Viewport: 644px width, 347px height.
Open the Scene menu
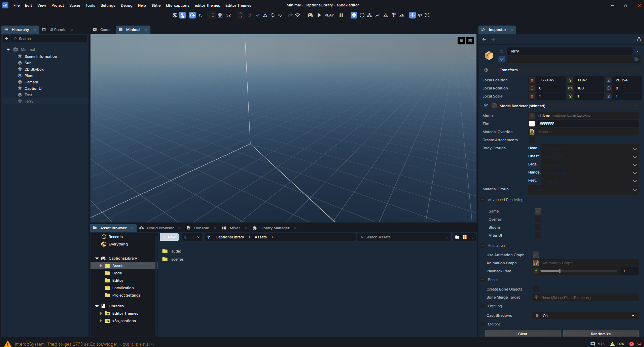click(x=75, y=5)
